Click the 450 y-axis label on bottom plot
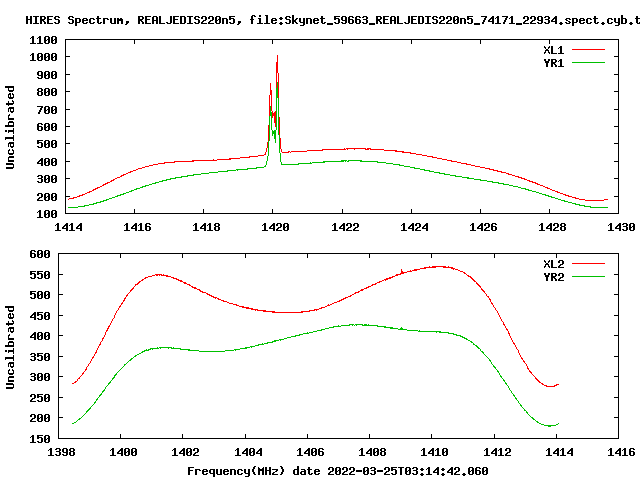Viewport: 640px width, 480px height. [40, 316]
